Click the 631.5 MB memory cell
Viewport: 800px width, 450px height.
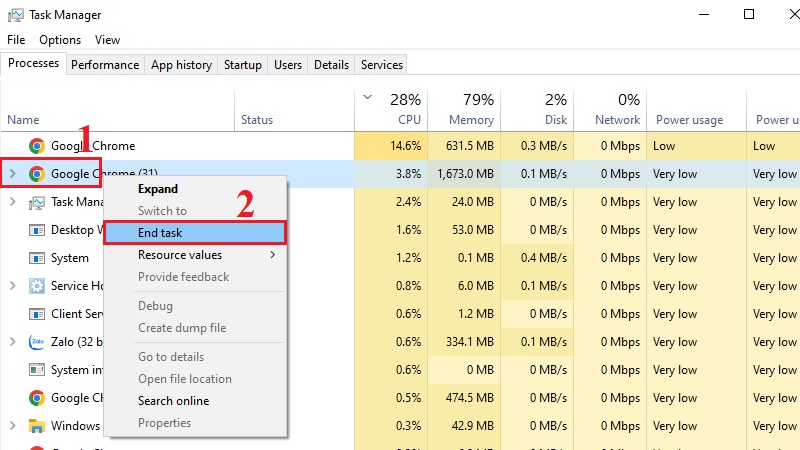(x=464, y=146)
